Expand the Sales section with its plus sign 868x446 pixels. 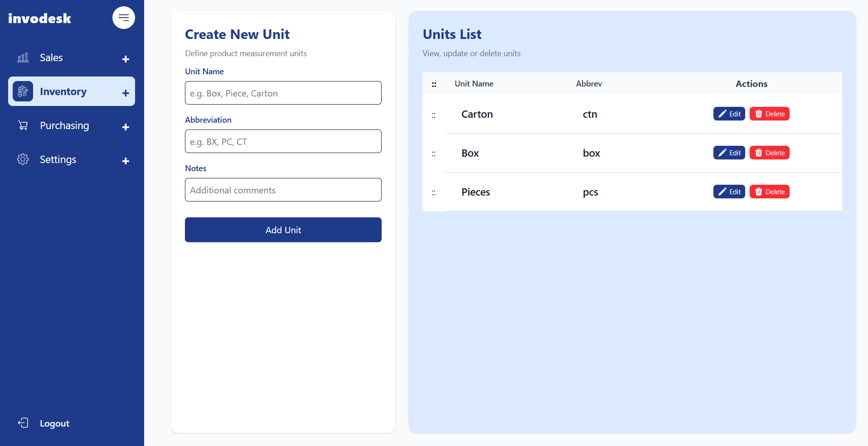[x=125, y=59]
